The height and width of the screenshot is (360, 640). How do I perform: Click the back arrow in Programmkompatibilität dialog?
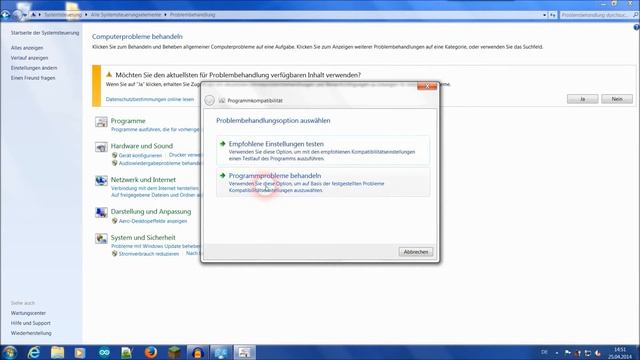209,100
